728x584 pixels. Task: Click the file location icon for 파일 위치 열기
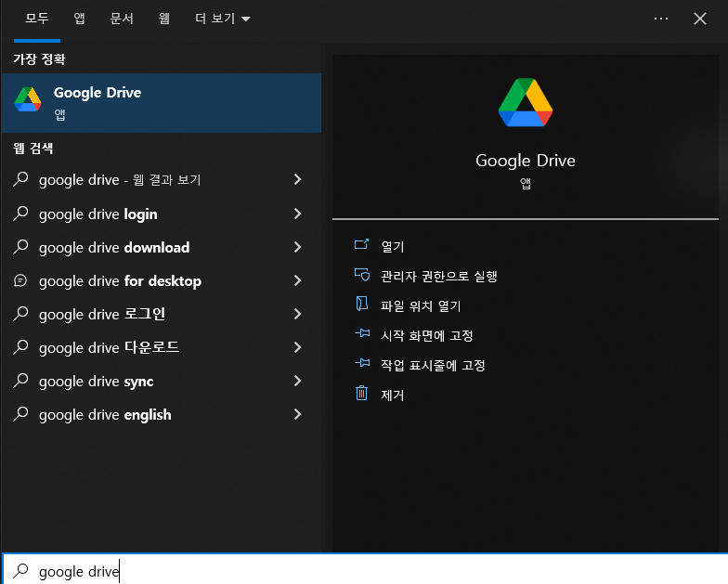pyautogui.click(x=362, y=305)
